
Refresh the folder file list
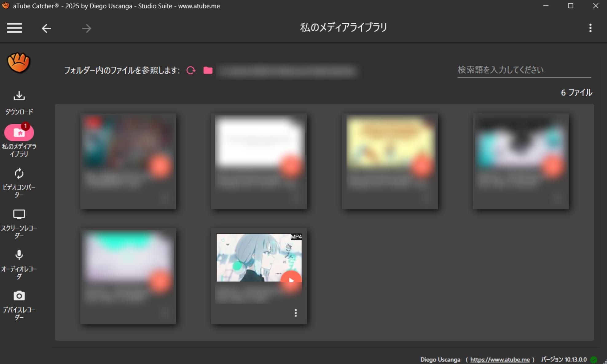coord(191,70)
